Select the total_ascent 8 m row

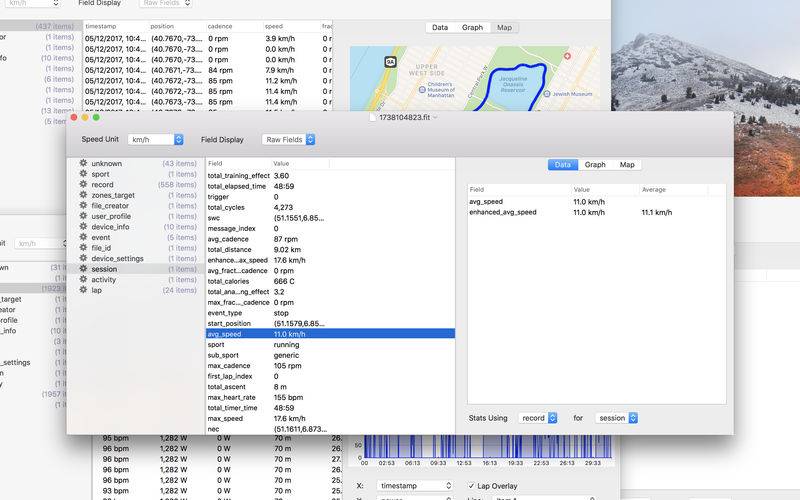tap(330, 387)
